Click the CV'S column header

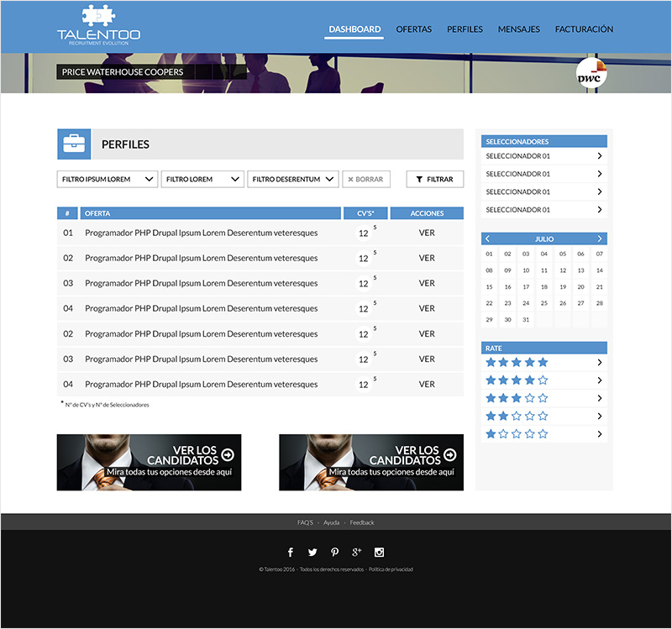[365, 213]
